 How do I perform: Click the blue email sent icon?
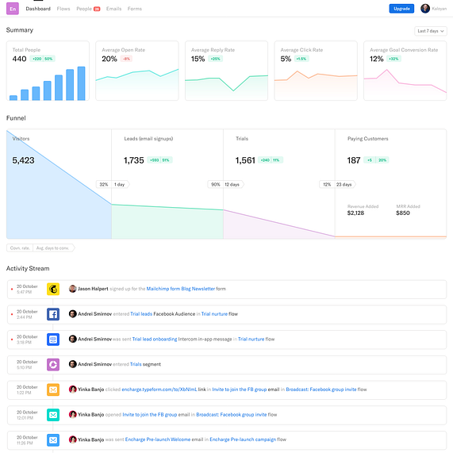tap(53, 440)
